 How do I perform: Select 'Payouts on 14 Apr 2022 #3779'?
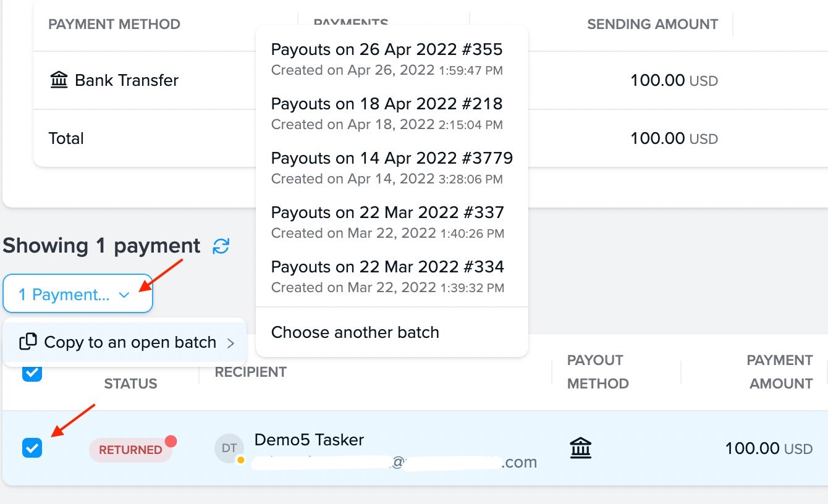(x=392, y=158)
